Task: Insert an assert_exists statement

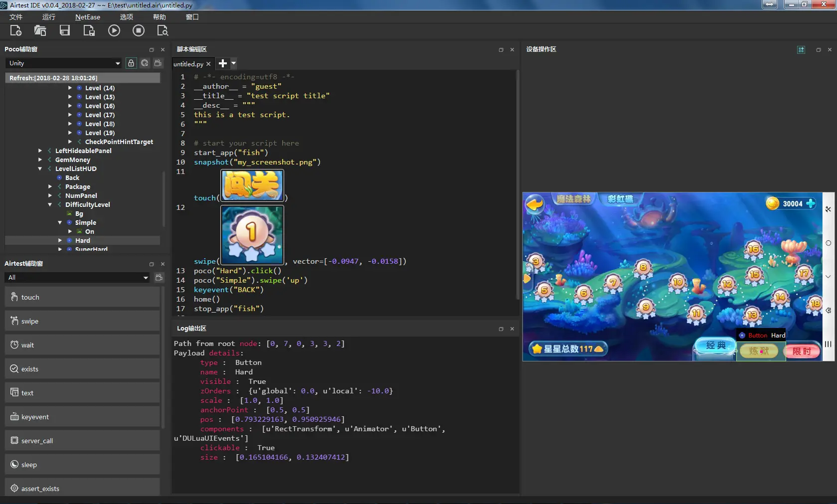Action: pos(82,488)
